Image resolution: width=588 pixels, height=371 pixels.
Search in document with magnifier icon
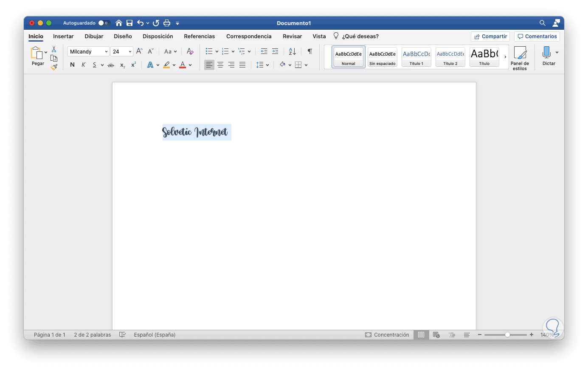pos(542,23)
